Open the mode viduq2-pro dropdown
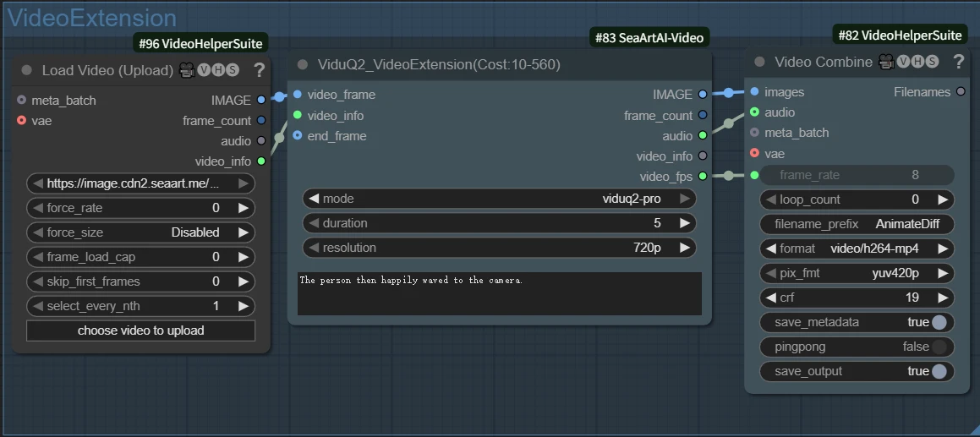Viewport: 980px width, 437px height. [499, 199]
